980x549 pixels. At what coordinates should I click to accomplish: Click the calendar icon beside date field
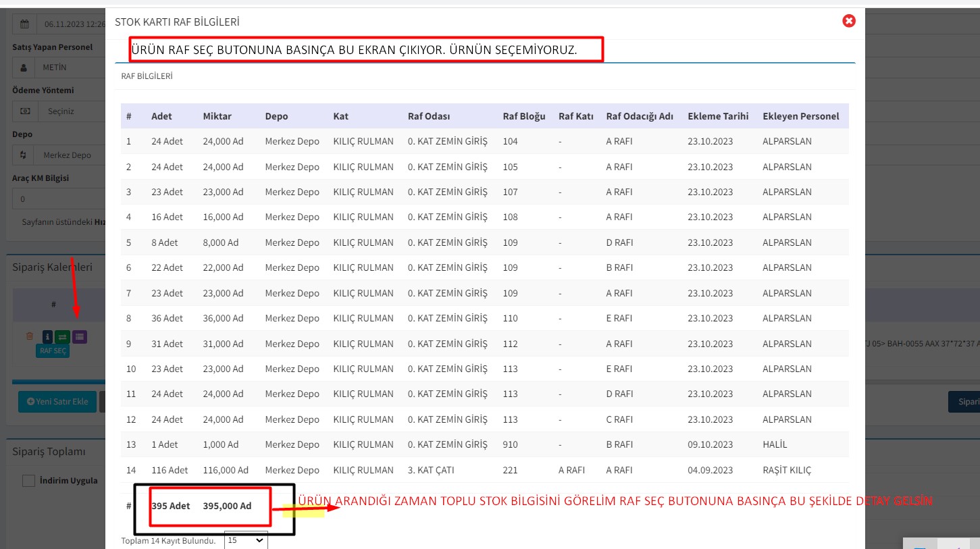click(24, 24)
